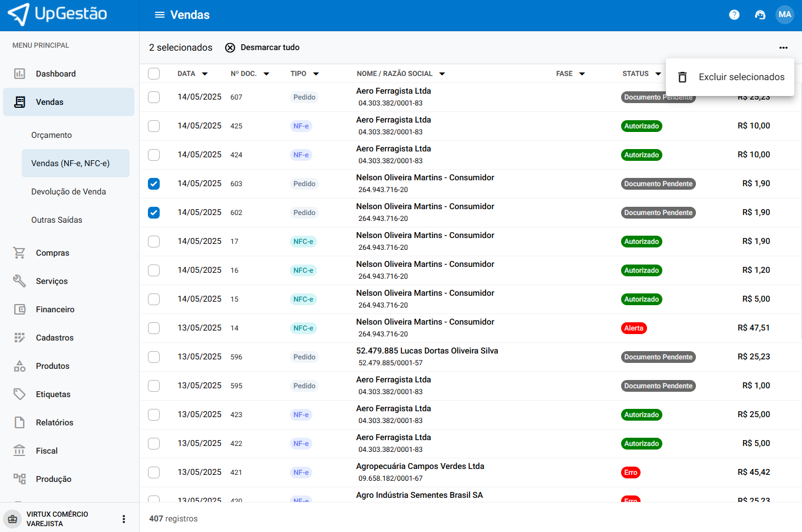This screenshot has height=532, width=802.
Task: Click the support headset icon
Action: tap(760, 15)
